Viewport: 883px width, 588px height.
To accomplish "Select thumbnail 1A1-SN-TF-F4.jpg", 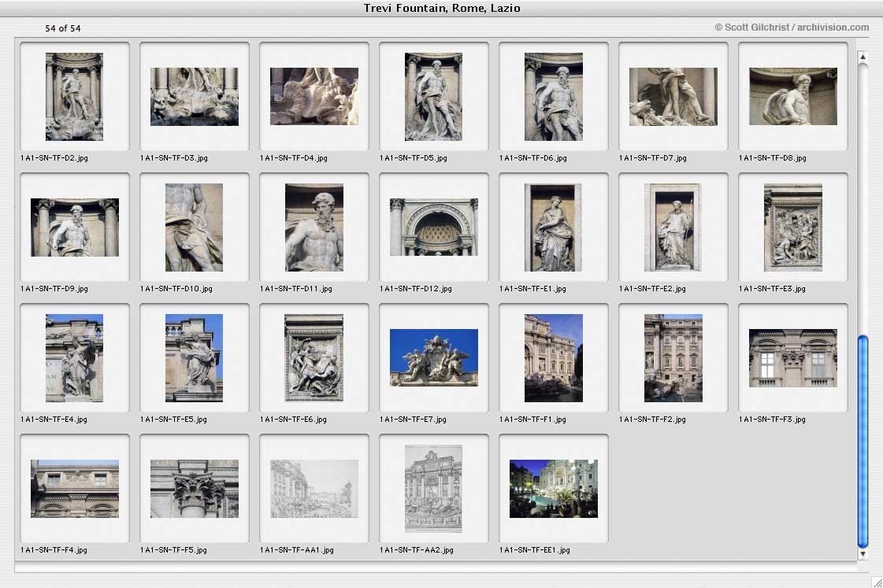I will point(74,488).
